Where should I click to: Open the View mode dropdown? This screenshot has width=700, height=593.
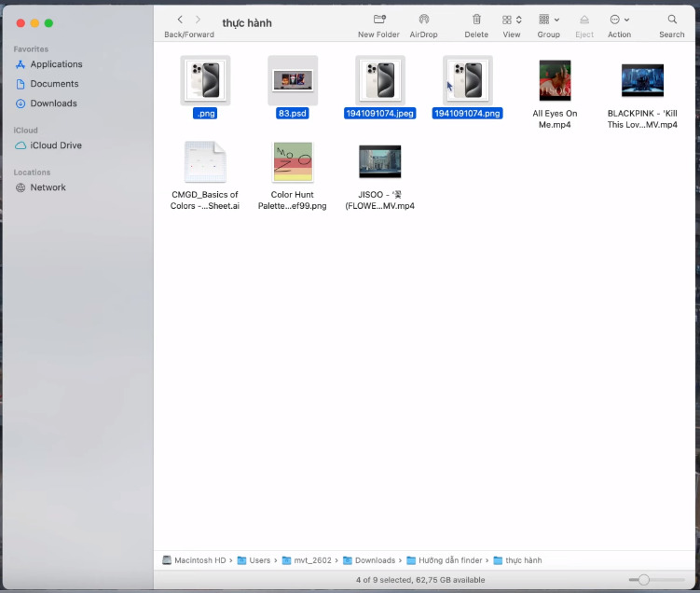pyautogui.click(x=512, y=20)
